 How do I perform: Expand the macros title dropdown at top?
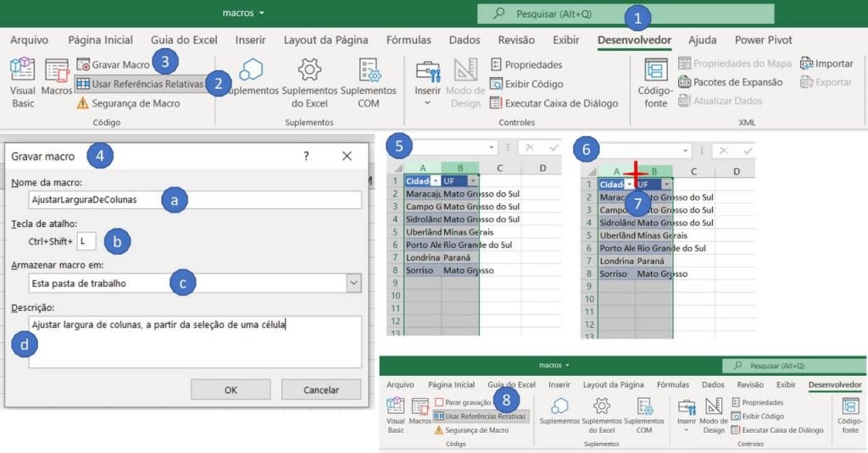coord(262,13)
